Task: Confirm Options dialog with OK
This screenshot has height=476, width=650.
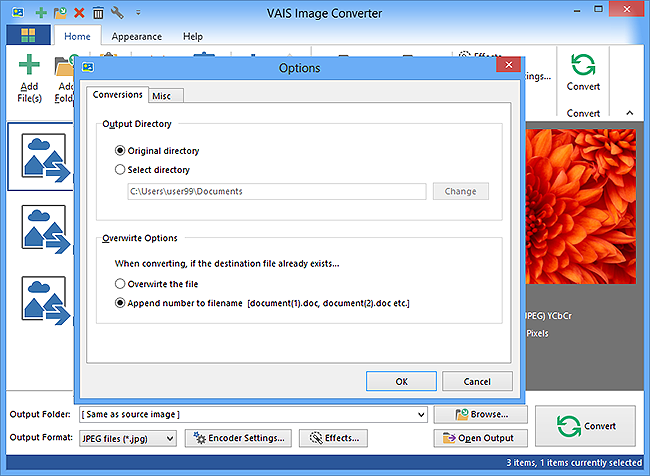Action: click(x=401, y=381)
